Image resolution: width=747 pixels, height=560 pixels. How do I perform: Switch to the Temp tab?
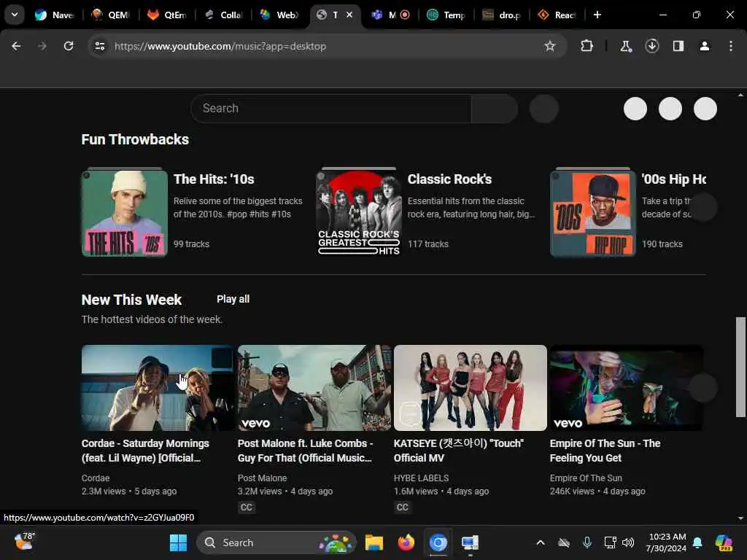[x=446, y=15]
